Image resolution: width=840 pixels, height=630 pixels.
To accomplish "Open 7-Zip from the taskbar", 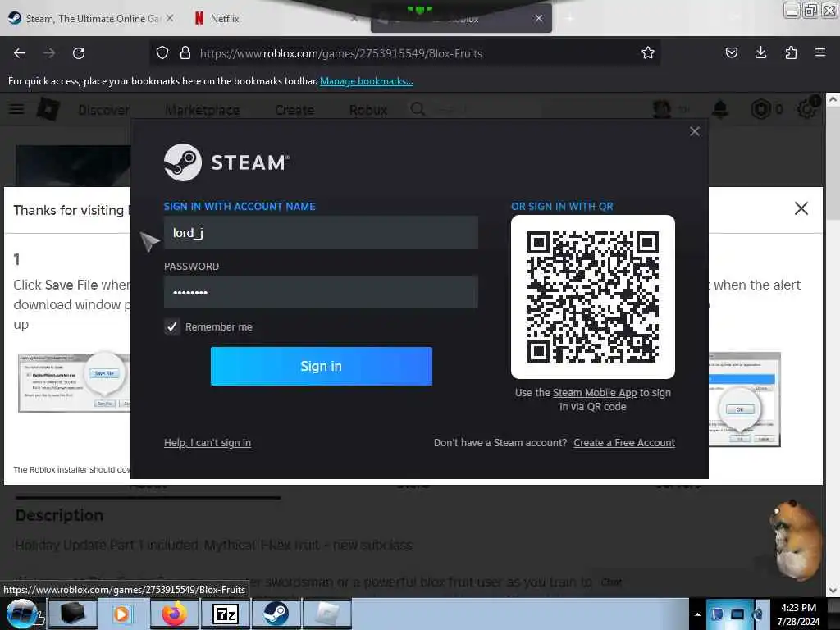I will tap(225, 614).
